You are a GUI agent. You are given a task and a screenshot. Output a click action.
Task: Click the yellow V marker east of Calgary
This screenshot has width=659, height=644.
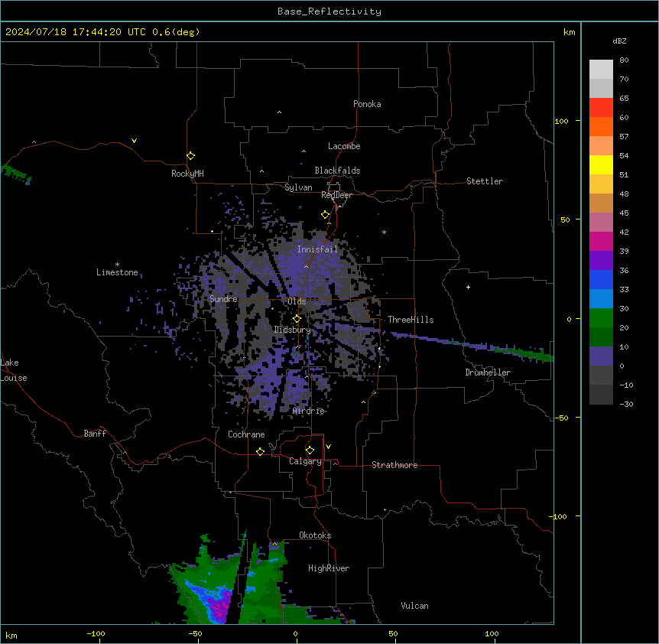tap(328, 447)
